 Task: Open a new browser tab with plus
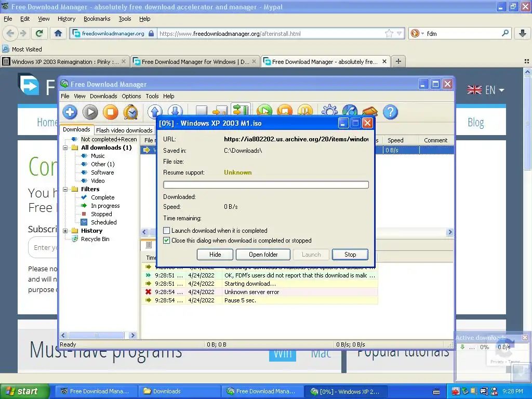coord(398,61)
